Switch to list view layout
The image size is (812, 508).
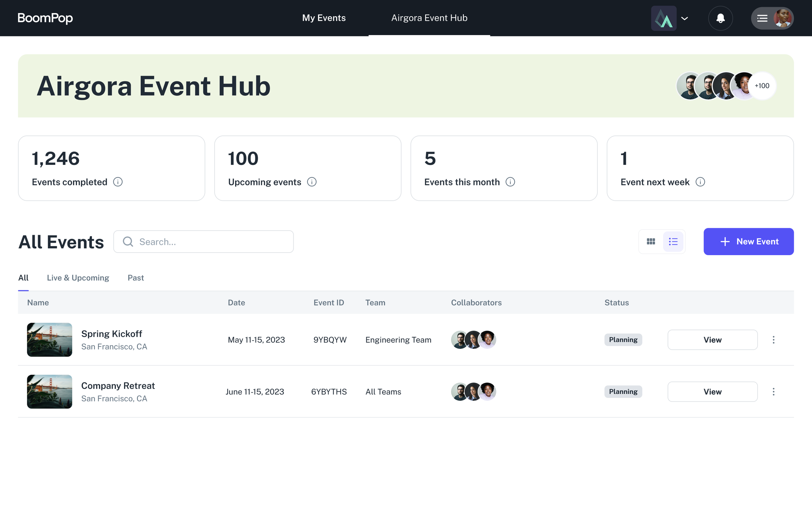coord(673,241)
